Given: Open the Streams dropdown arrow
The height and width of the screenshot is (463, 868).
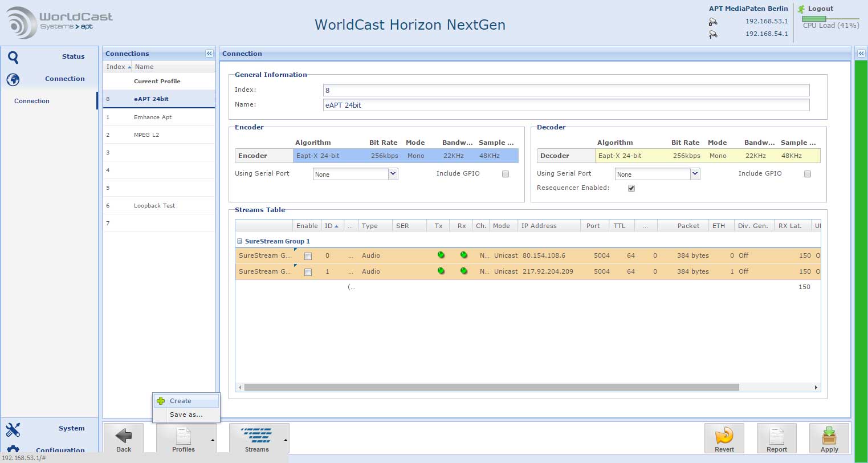Looking at the screenshot, I should click(286, 440).
